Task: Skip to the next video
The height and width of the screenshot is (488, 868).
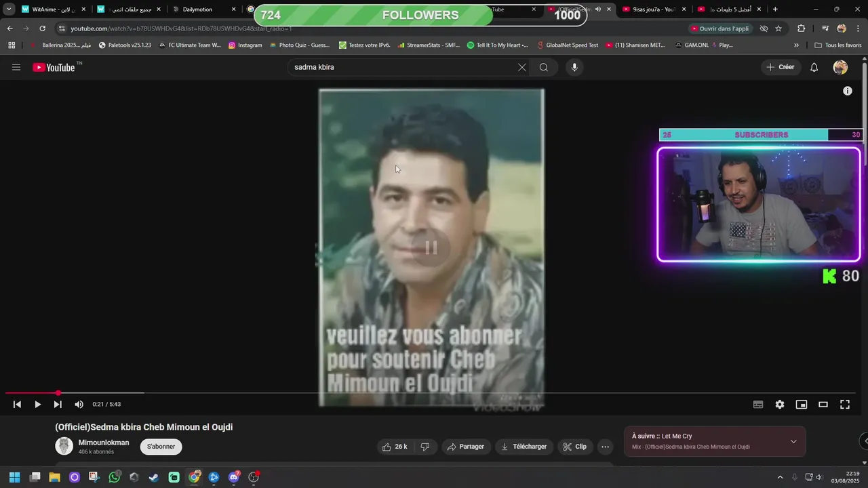Action: [x=58, y=405]
